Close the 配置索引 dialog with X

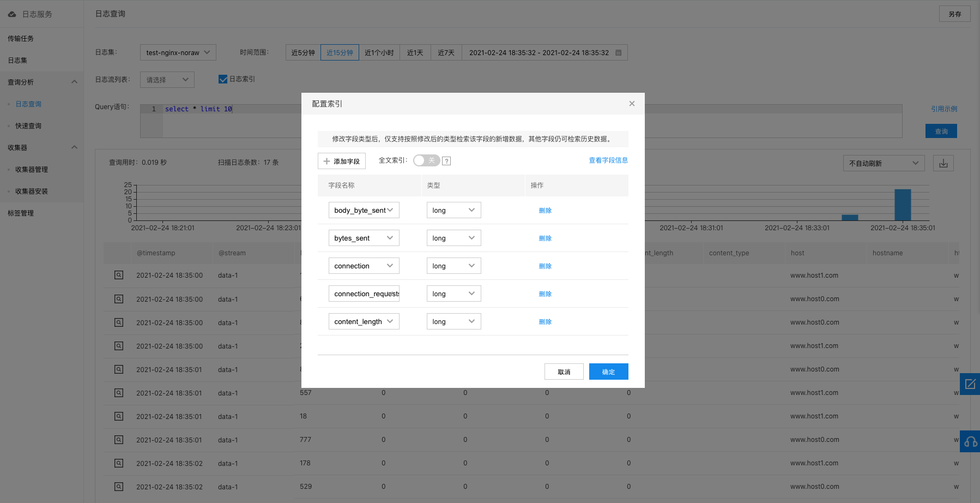(x=632, y=104)
